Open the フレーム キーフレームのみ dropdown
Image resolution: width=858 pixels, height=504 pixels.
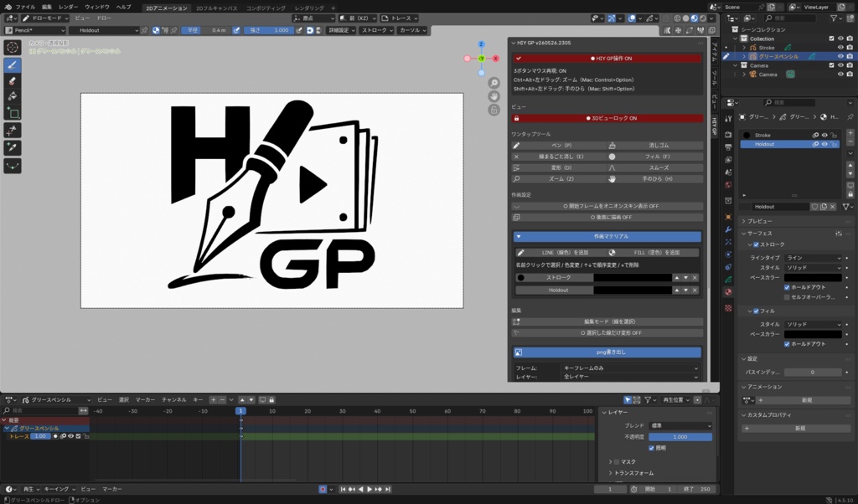point(630,368)
